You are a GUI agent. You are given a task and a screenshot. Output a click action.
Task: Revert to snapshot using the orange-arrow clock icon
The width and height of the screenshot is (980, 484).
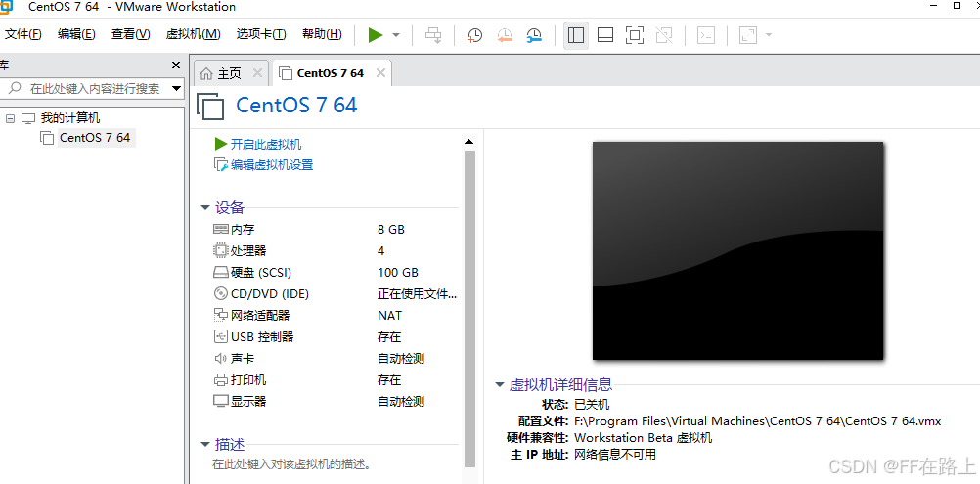505,35
